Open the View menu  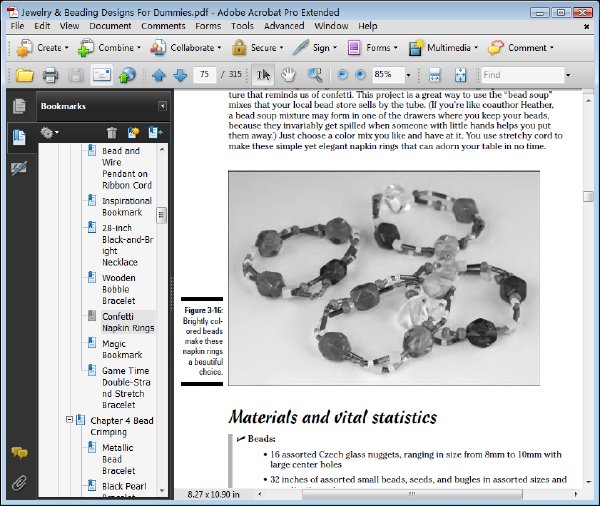point(69,26)
